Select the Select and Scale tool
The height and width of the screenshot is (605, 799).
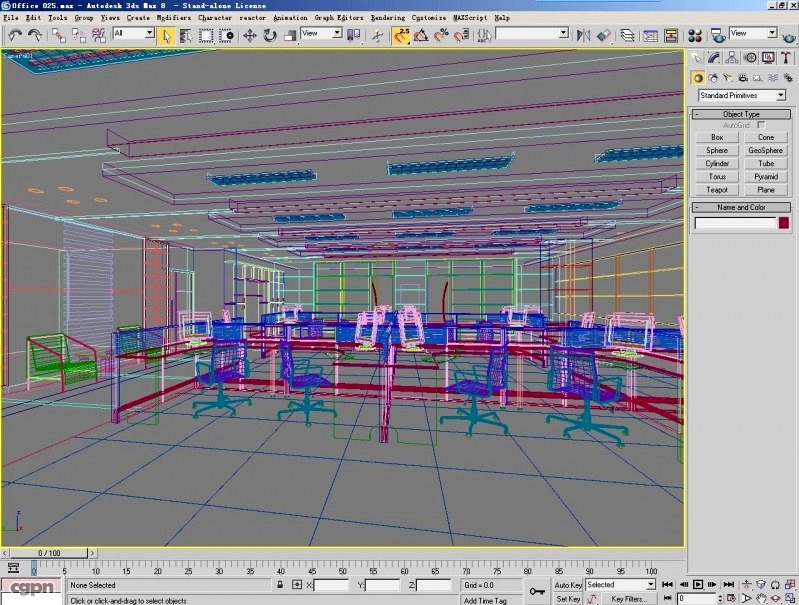pyautogui.click(x=289, y=35)
